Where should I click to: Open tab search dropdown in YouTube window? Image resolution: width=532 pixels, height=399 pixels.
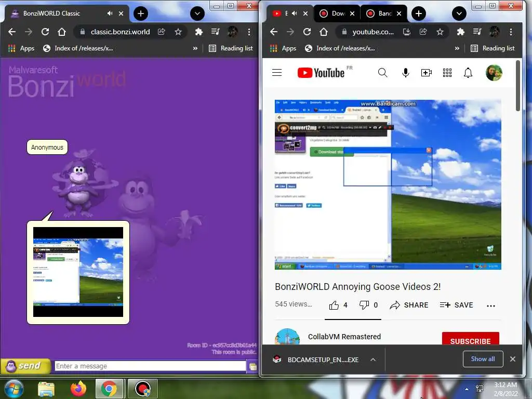[x=459, y=14]
